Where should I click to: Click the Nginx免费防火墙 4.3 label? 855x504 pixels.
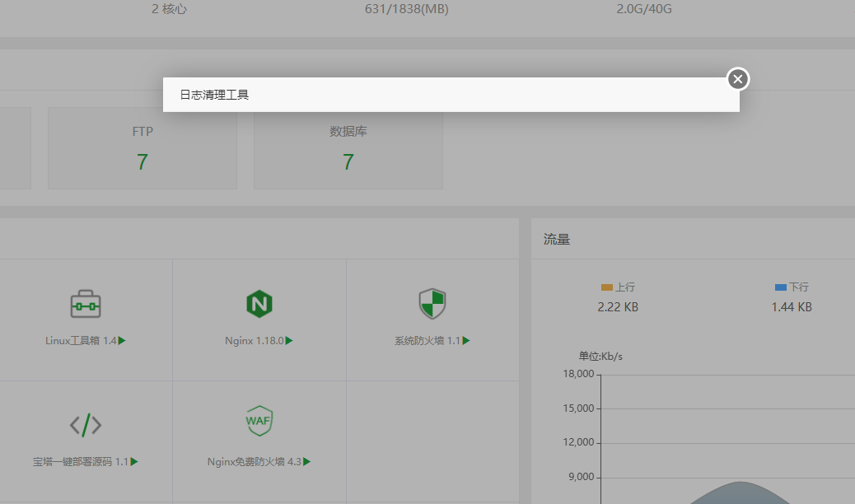[x=254, y=462]
